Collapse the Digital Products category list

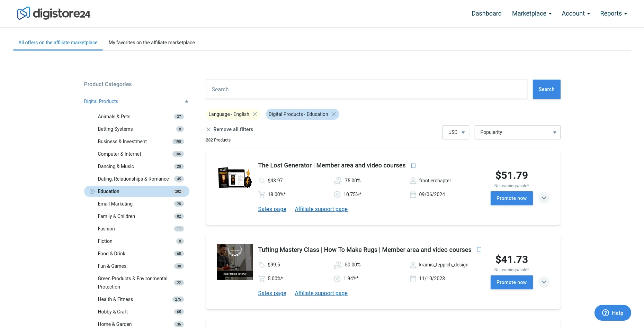click(x=186, y=101)
